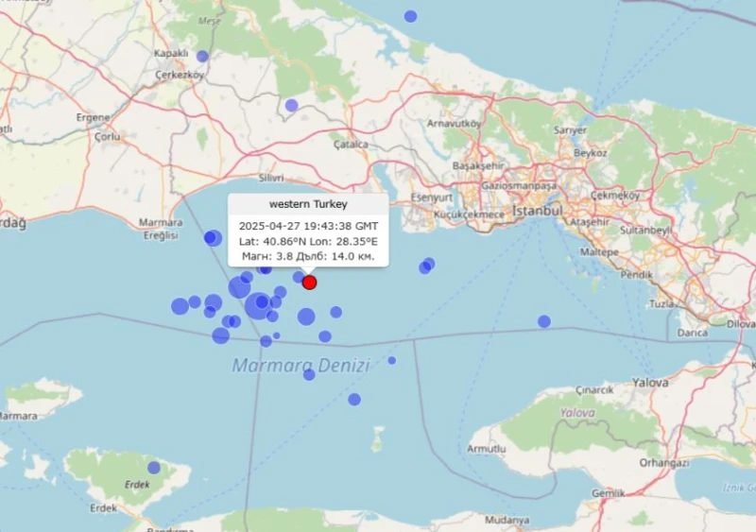Click the Mudanya label

[507, 521]
